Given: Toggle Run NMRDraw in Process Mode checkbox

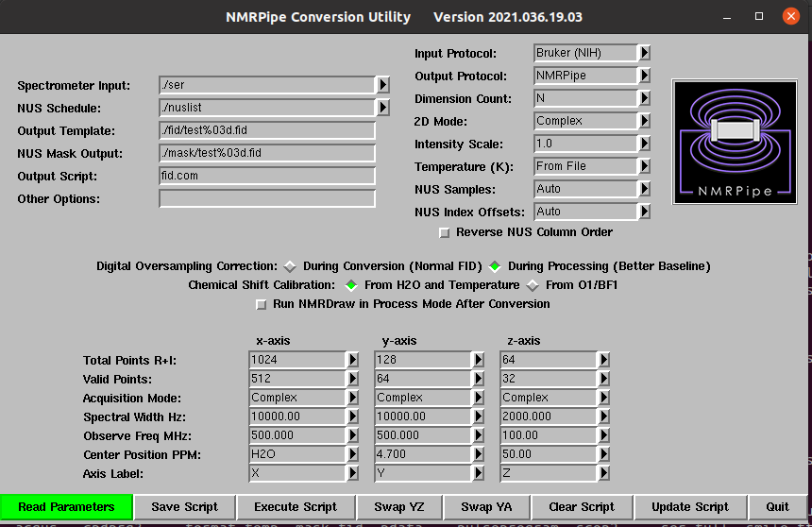Looking at the screenshot, I should click(x=262, y=304).
